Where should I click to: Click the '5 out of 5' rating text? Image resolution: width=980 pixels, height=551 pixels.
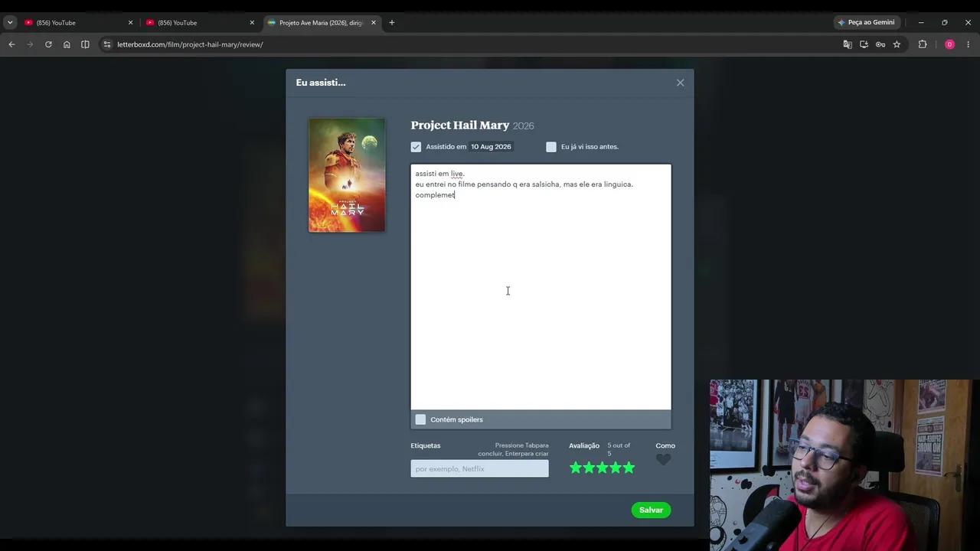(619, 449)
